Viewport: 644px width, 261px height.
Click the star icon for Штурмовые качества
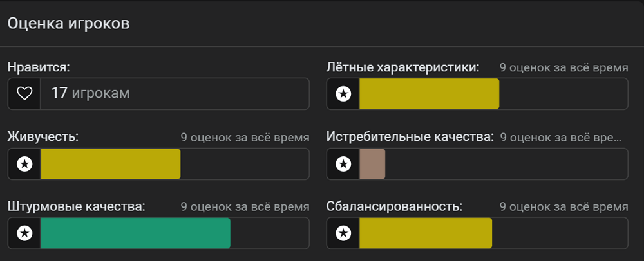click(24, 233)
